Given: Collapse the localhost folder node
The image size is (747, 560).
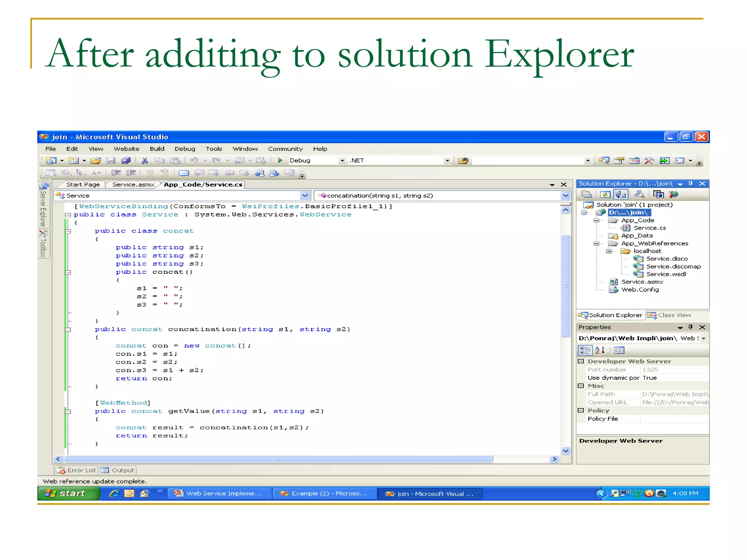Looking at the screenshot, I should click(x=608, y=251).
